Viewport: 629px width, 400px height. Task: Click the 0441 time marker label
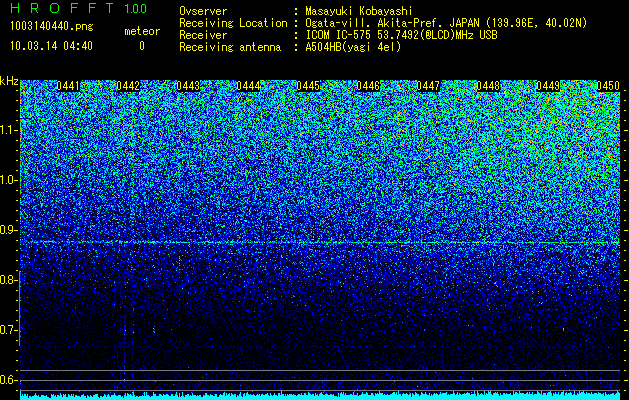tap(68, 86)
